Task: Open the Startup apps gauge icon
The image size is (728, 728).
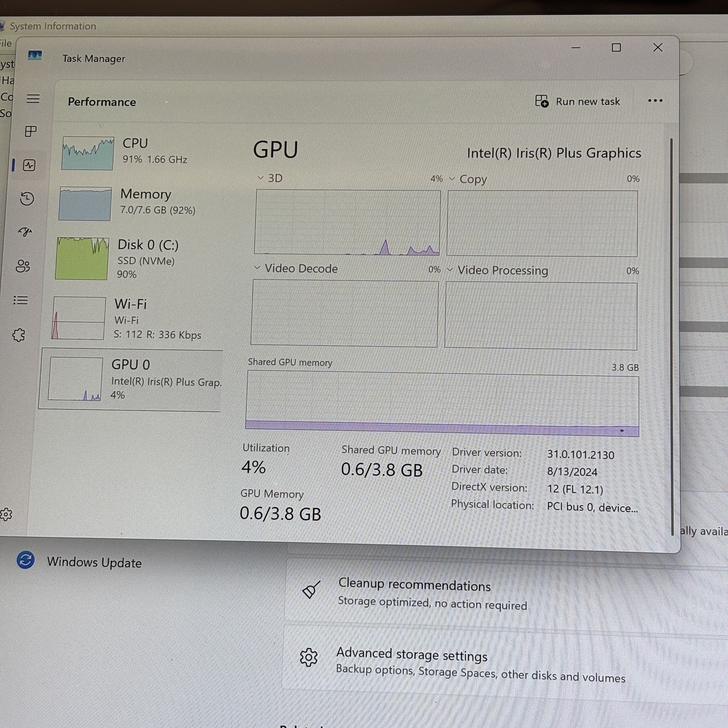Action: click(x=25, y=232)
